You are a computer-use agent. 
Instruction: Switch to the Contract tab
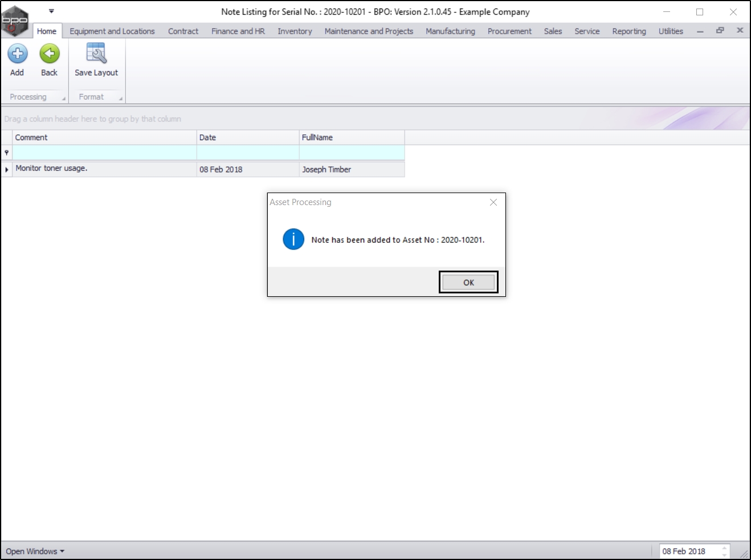(x=183, y=31)
